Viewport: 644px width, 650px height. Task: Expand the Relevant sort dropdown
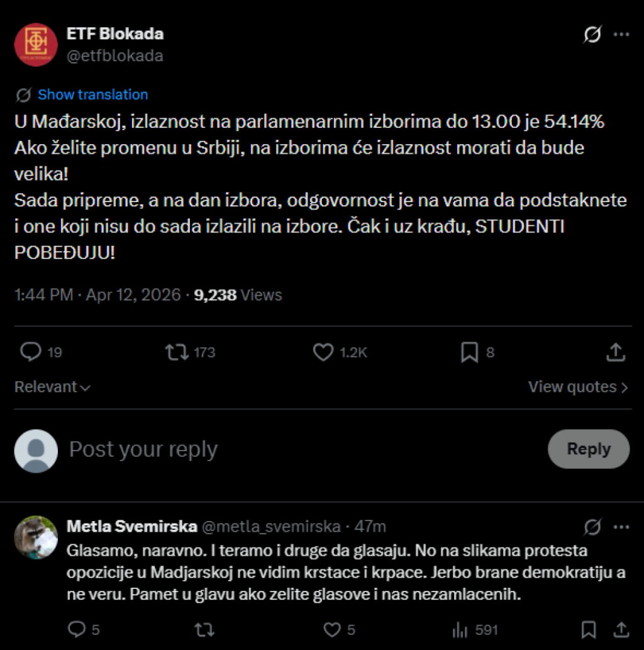53,387
